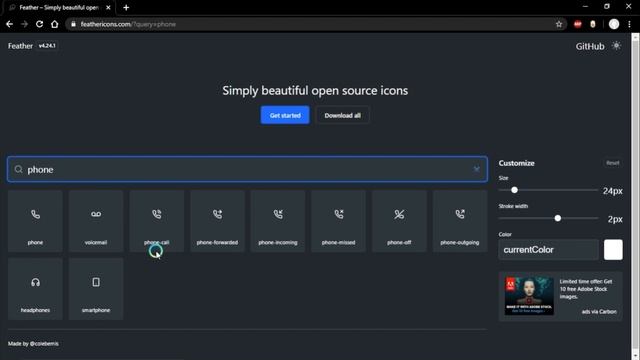Click the Size slider handle
Image resolution: width=640 pixels, height=360 pixels.
(x=514, y=190)
